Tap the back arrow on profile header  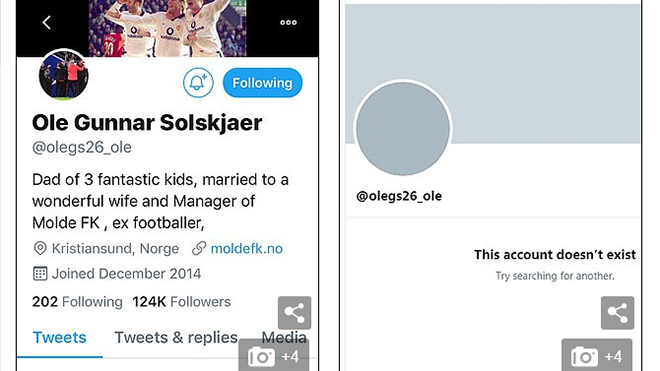click(47, 22)
